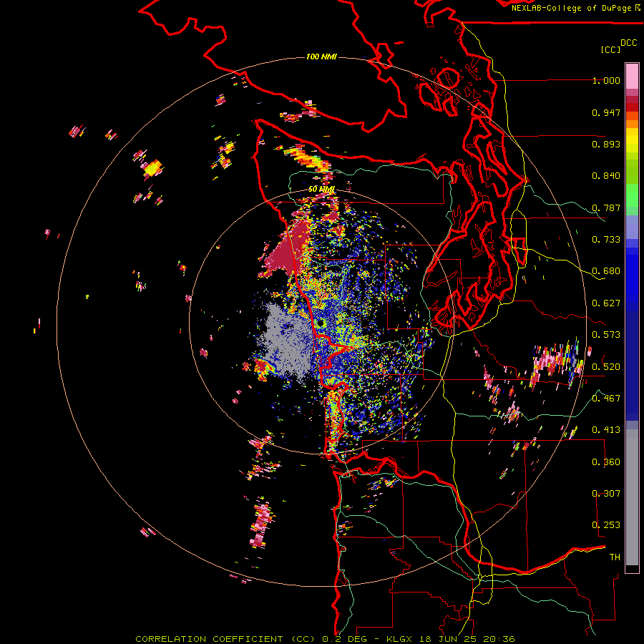Click the 0.573 legend value

click(x=606, y=335)
